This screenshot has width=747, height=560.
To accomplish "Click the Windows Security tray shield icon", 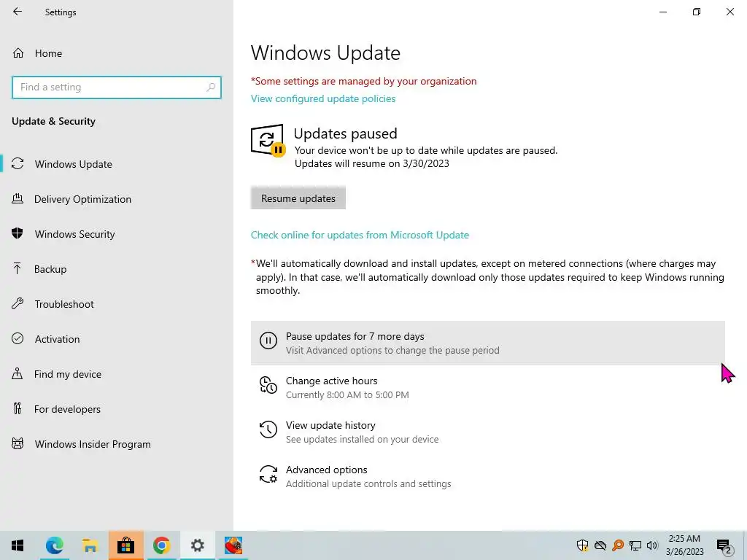I will coord(582,545).
